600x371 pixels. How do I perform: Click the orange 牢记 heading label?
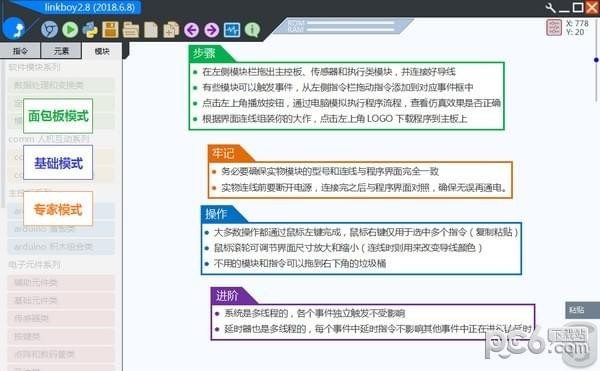pyautogui.click(x=223, y=153)
